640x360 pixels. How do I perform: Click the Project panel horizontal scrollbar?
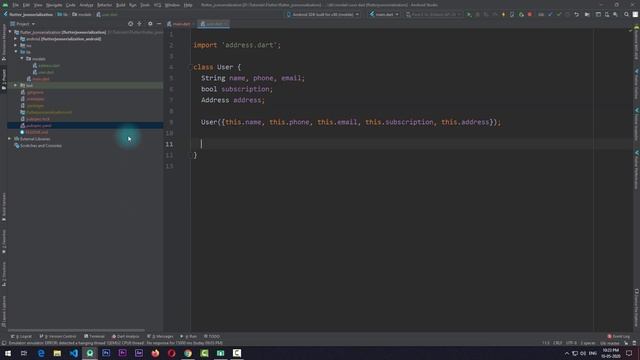(x=76, y=330)
